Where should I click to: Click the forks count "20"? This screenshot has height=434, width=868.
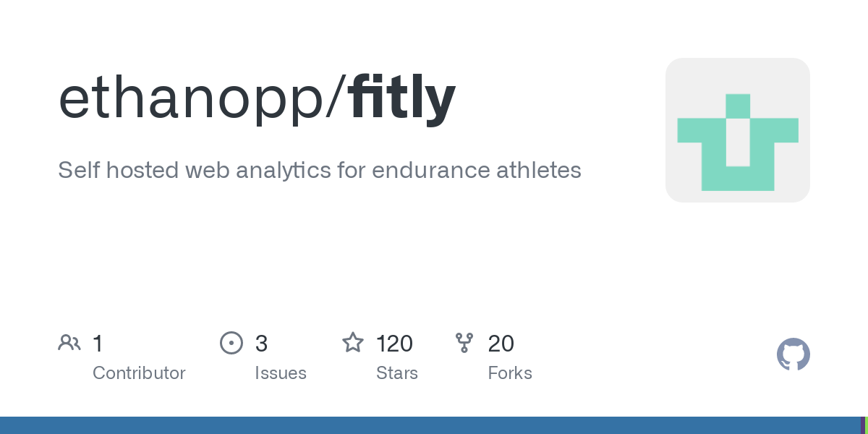(501, 344)
